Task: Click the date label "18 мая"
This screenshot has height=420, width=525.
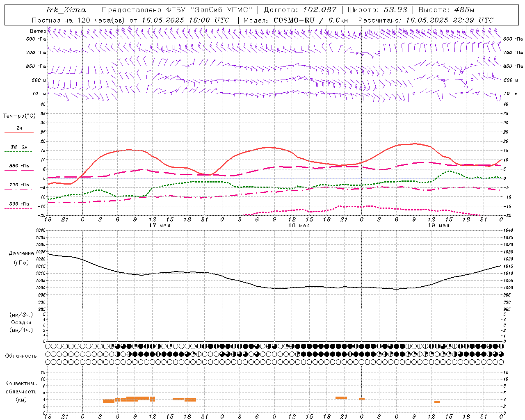Action: point(299,226)
